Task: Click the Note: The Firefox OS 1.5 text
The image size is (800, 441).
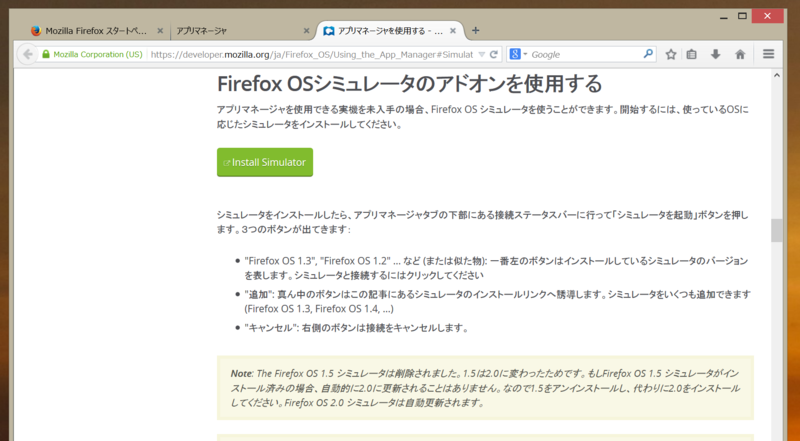Action: click(x=485, y=388)
